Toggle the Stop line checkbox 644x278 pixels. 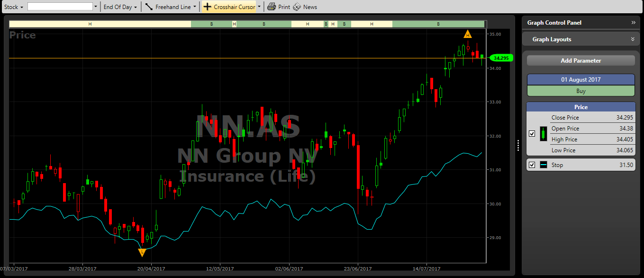[x=532, y=165]
